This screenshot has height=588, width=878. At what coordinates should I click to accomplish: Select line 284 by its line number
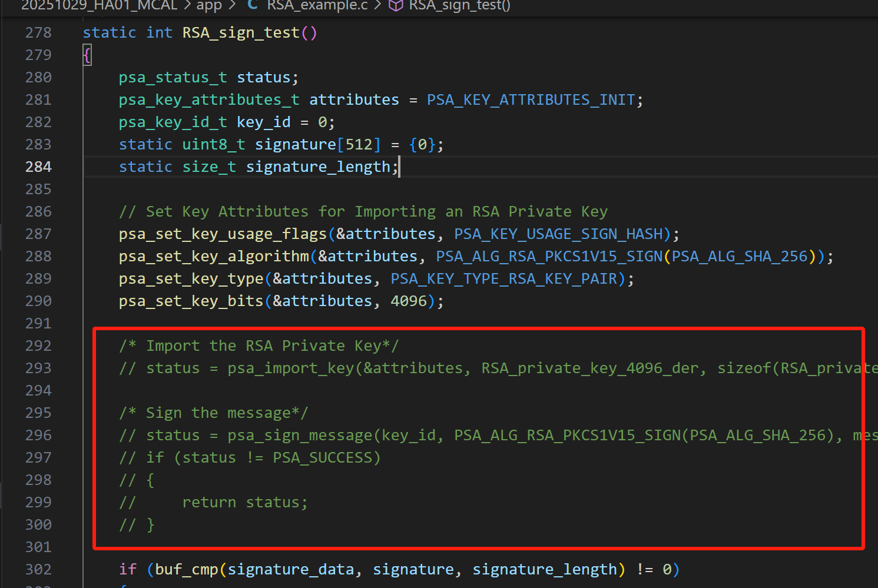(x=38, y=167)
